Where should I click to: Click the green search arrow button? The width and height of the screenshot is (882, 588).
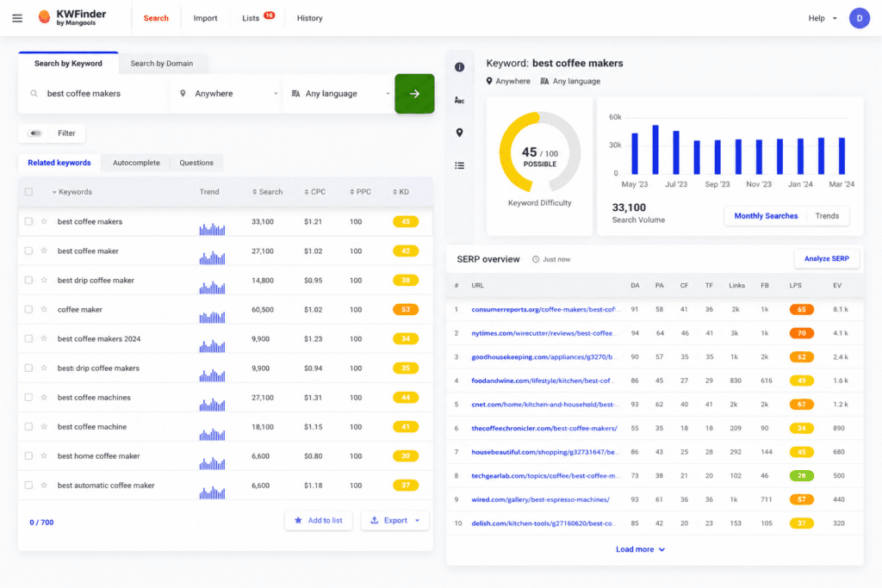point(414,94)
